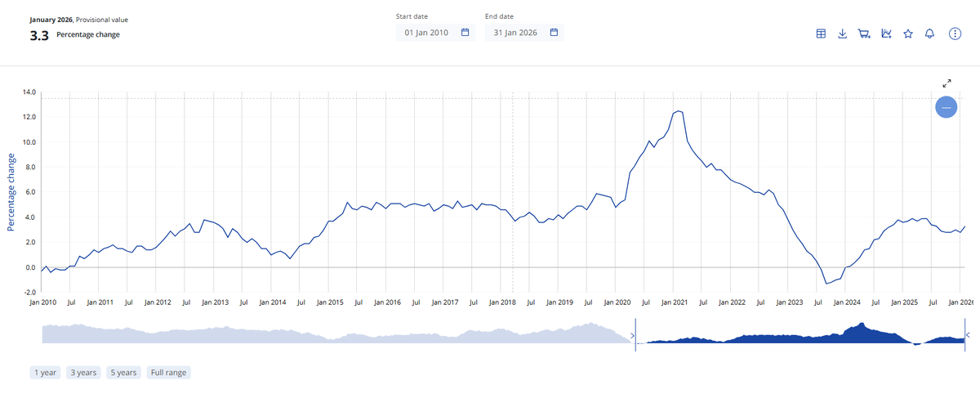The height and width of the screenshot is (394, 980).
Task: Click the vertical 'Percentage change' axis title
Action: click(x=11, y=192)
